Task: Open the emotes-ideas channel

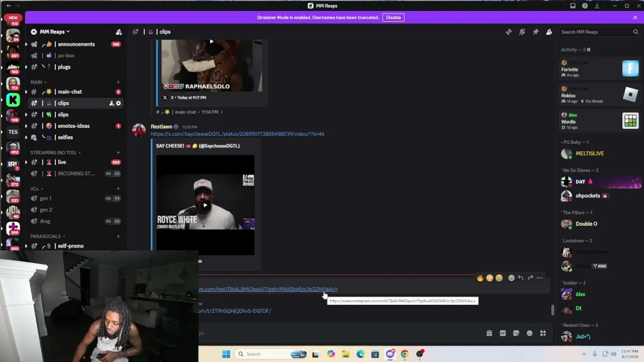Action: tap(75, 126)
